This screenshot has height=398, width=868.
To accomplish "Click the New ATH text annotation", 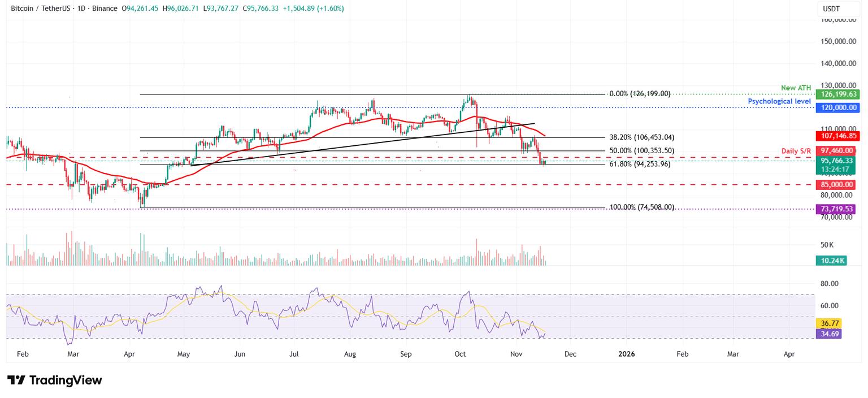I will (x=796, y=88).
